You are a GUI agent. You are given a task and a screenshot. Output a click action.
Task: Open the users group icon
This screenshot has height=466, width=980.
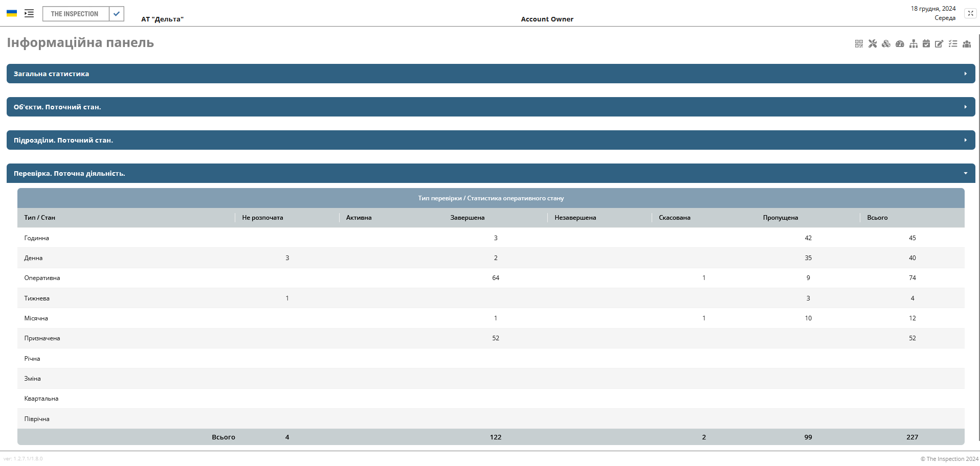pos(967,44)
